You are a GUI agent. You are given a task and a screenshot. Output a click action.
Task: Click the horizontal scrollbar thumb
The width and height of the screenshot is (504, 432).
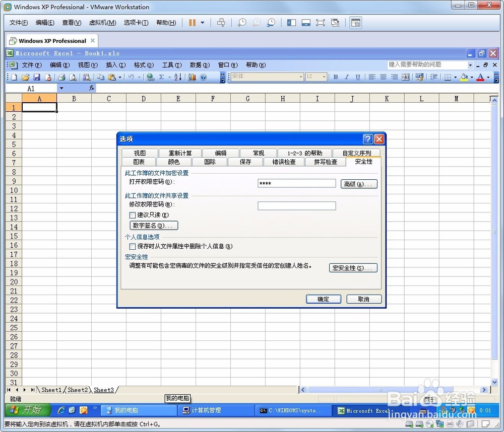tap(380, 390)
